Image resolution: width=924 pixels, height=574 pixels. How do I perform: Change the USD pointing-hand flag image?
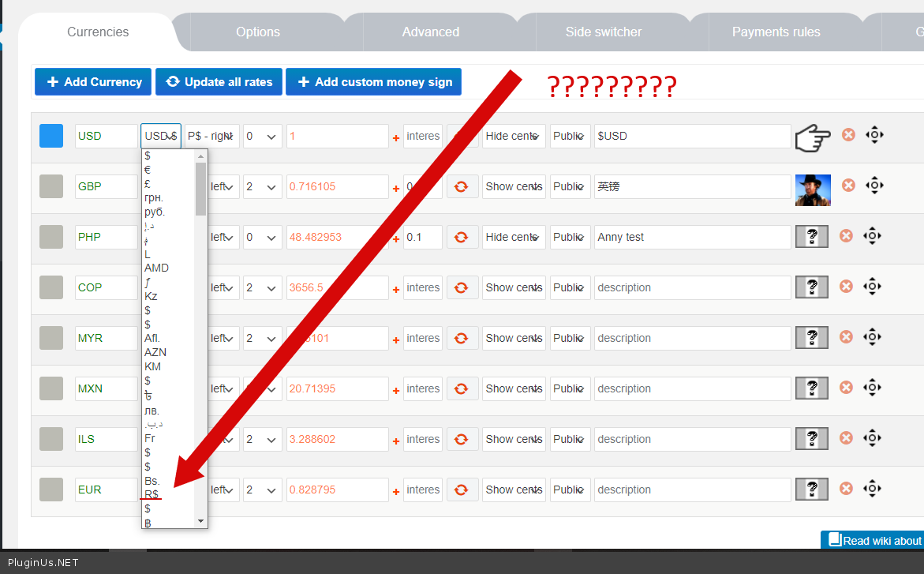[x=813, y=138]
